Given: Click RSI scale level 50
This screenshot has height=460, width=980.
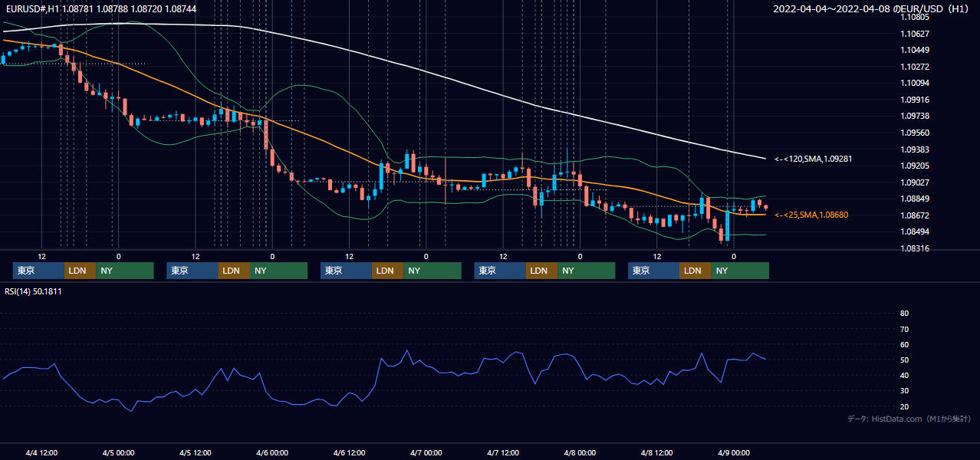Looking at the screenshot, I should 904,360.
